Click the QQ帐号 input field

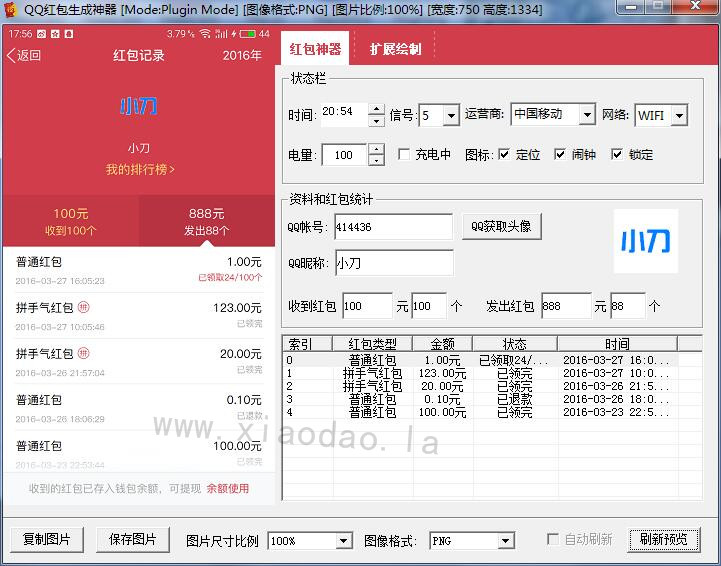[393, 226]
